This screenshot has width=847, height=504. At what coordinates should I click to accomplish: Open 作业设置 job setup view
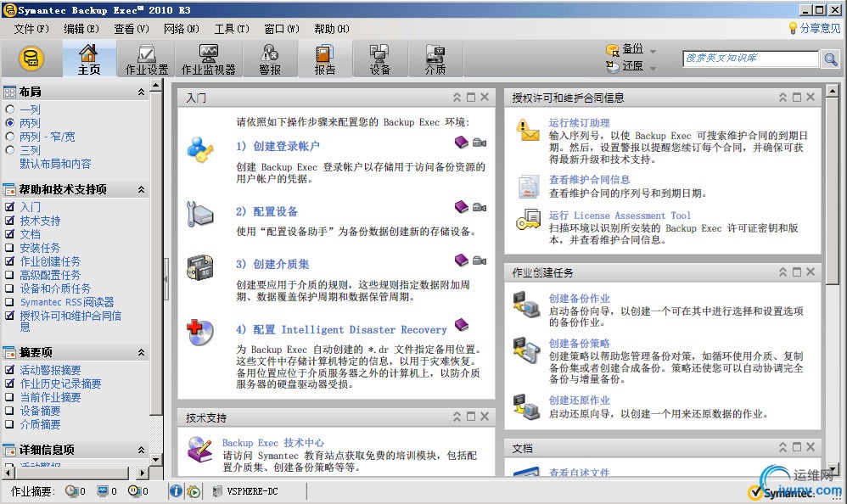point(146,59)
